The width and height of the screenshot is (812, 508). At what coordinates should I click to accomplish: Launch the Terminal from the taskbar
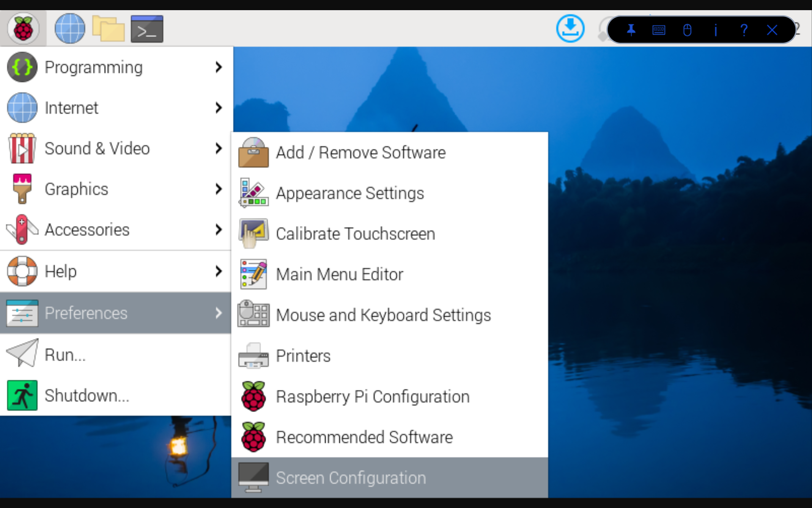click(x=147, y=29)
